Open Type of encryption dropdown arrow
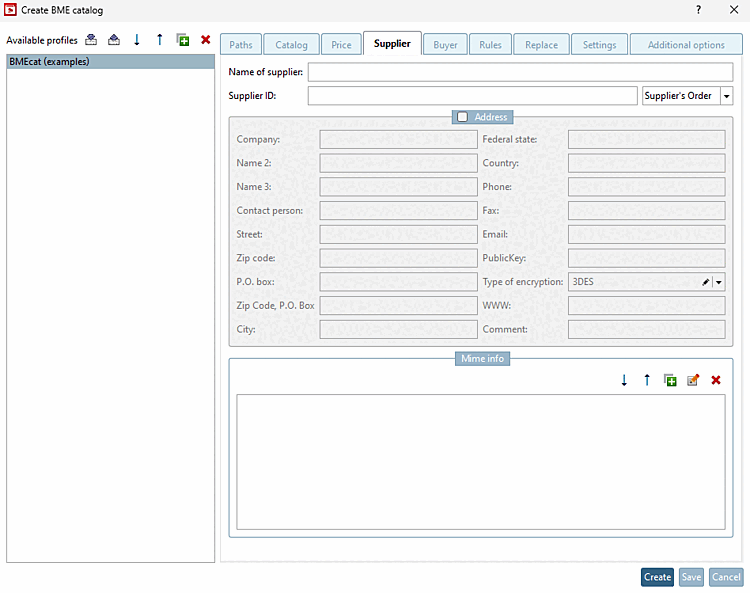This screenshot has width=750, height=593. coord(718,282)
